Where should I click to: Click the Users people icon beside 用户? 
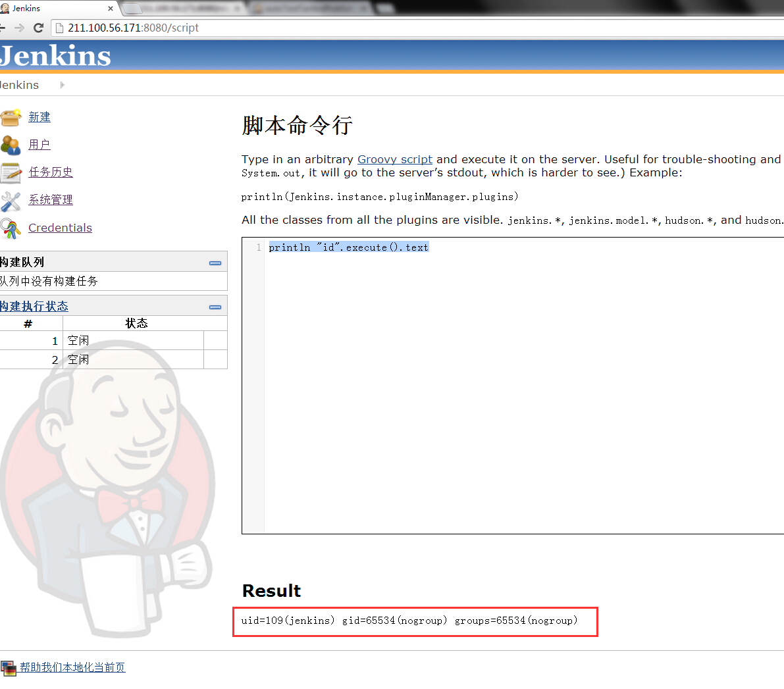point(10,145)
